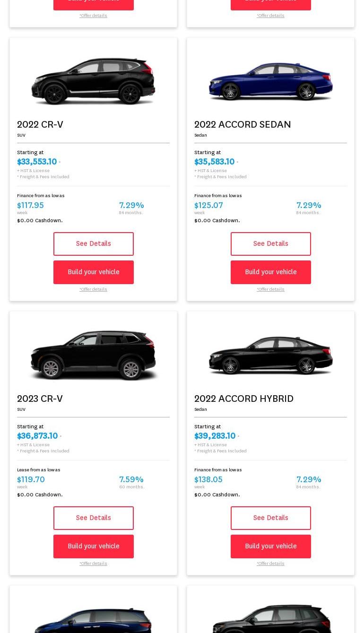Open Offer details under Accord Hybrid
The image size is (364, 633).
tap(270, 564)
